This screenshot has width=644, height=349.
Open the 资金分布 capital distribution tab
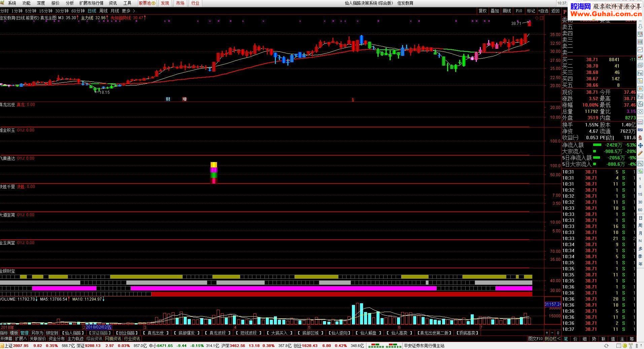56,339
